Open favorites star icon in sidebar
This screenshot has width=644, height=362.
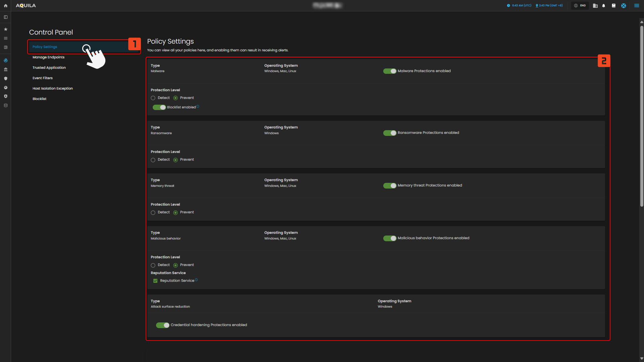pyautogui.click(x=5, y=30)
